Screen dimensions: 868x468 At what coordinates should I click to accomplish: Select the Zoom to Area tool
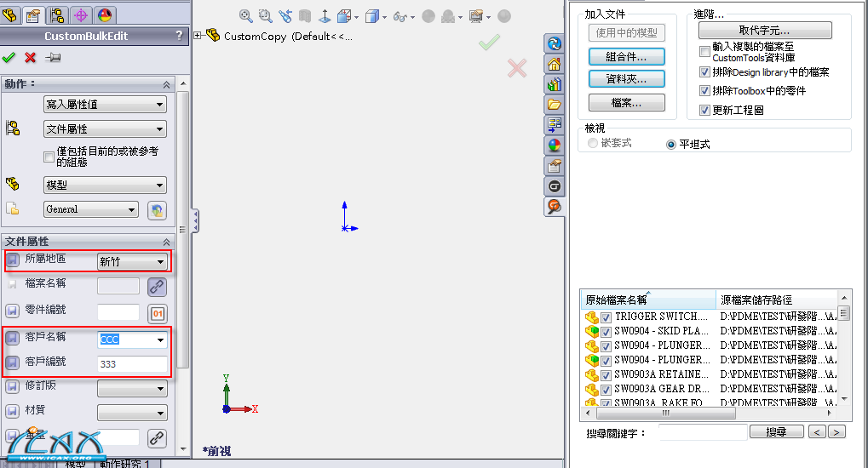pos(266,16)
